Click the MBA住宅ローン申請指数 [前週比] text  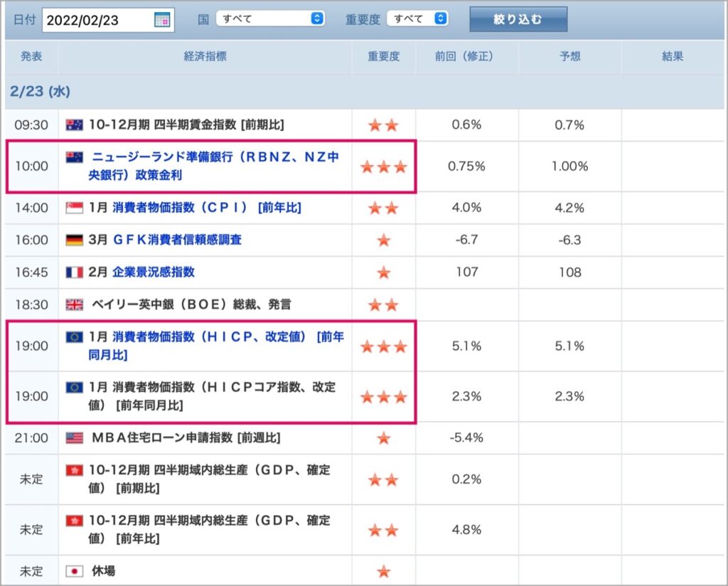(186, 438)
